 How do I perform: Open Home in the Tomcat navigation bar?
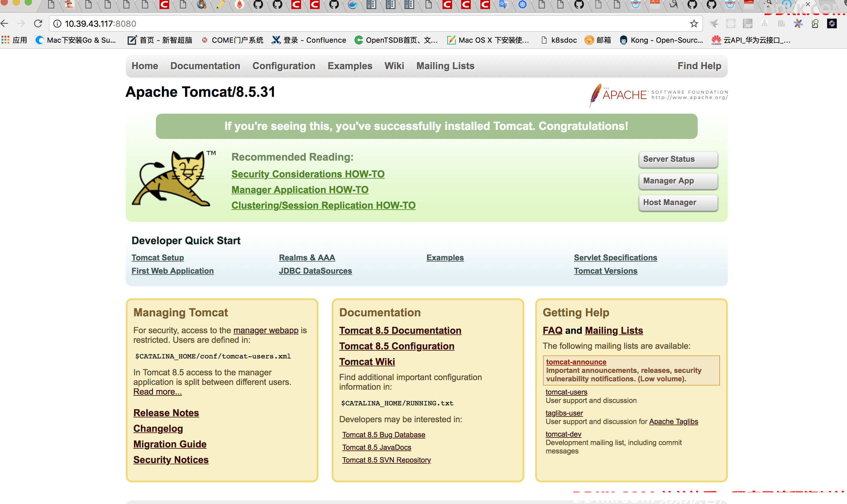(x=145, y=66)
